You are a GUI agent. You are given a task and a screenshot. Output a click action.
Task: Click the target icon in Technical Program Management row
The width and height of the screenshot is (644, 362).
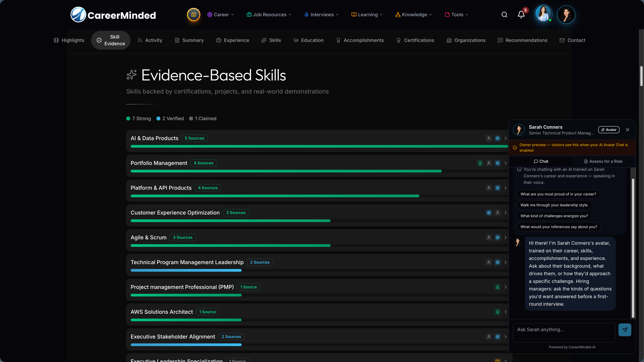pos(497,262)
